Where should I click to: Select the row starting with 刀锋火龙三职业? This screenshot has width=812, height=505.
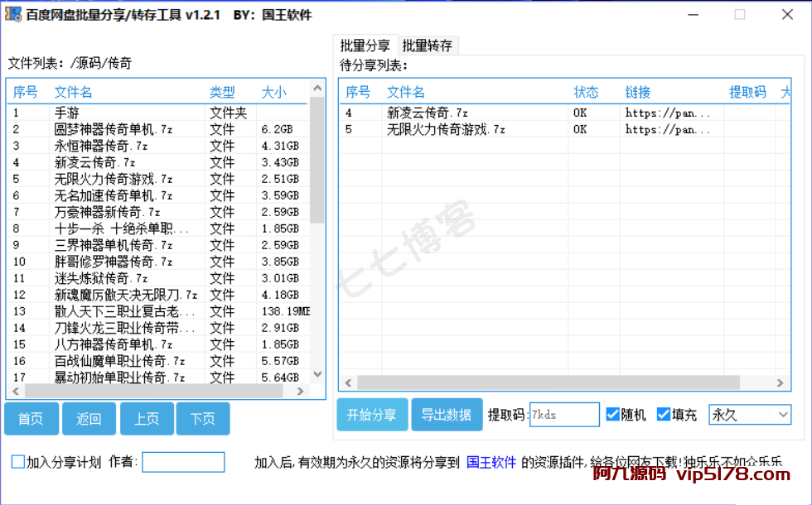coord(158,328)
